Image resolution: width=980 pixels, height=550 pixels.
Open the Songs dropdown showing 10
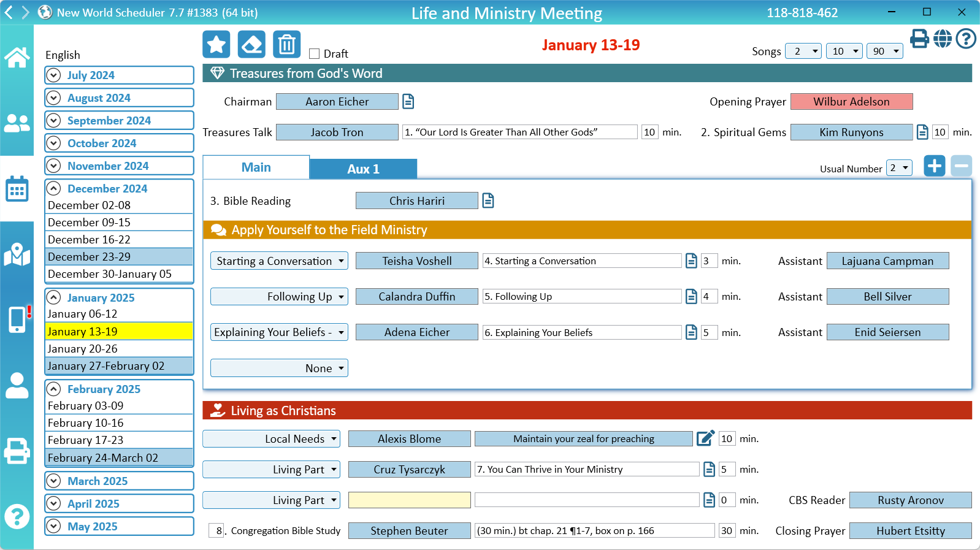click(x=844, y=51)
